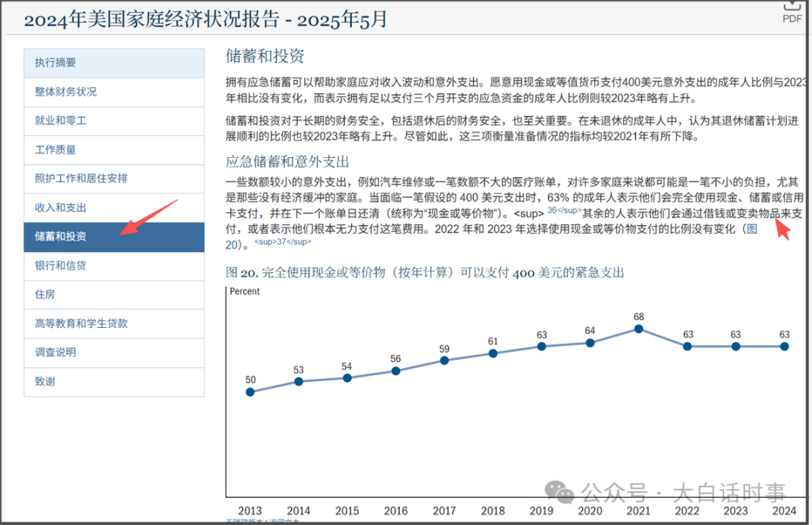This screenshot has height=525, width=812.
Task: Follow the 图 20 figure link
Action: [751, 229]
